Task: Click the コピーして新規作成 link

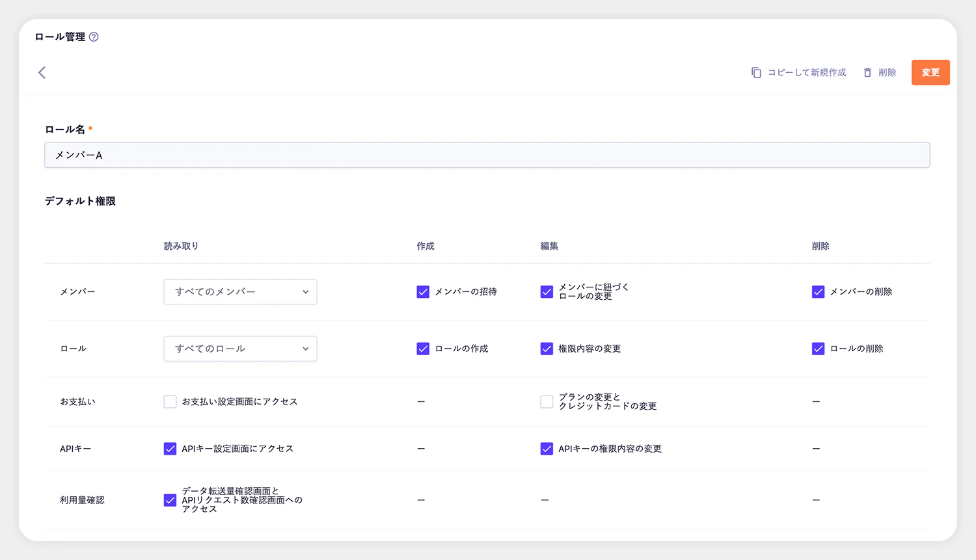Action: 806,72
